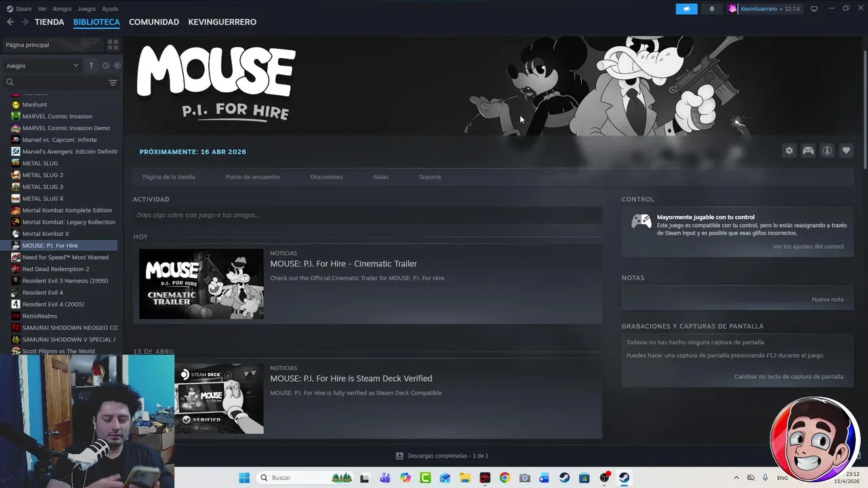Image resolution: width=868 pixels, height=488 pixels.
Task: Select MARVEL Cosmic Invasion Demo
Action: point(66,128)
